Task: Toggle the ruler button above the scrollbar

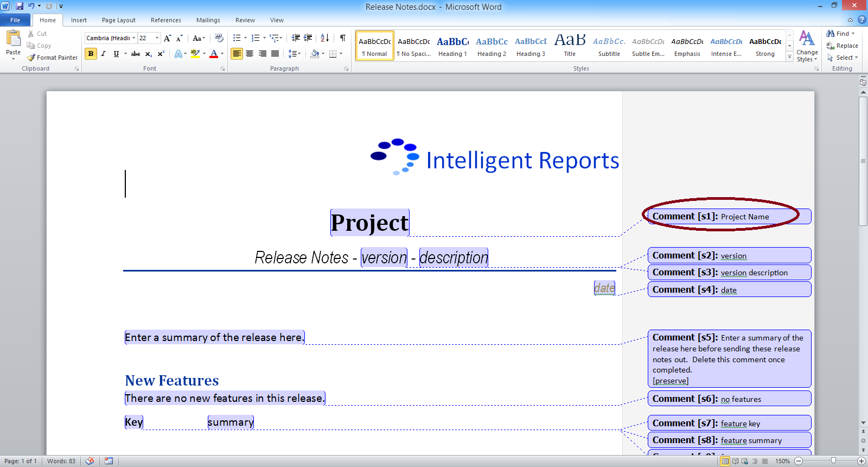Action: click(863, 83)
